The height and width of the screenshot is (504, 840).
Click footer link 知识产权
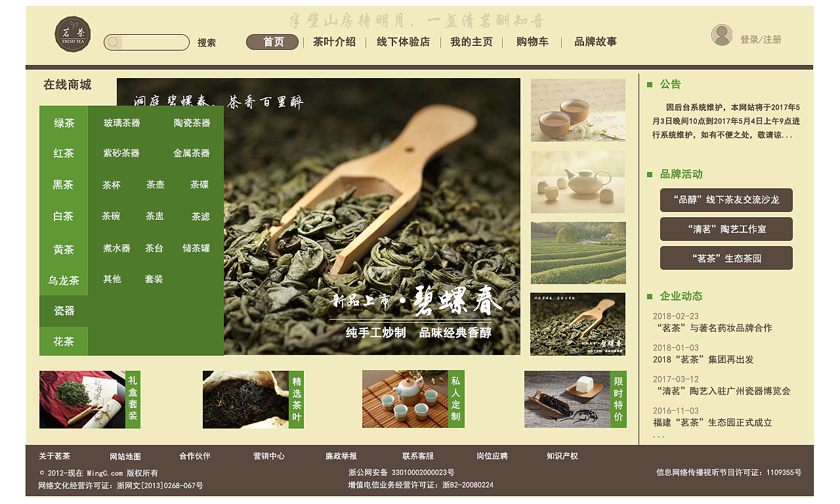click(x=562, y=456)
